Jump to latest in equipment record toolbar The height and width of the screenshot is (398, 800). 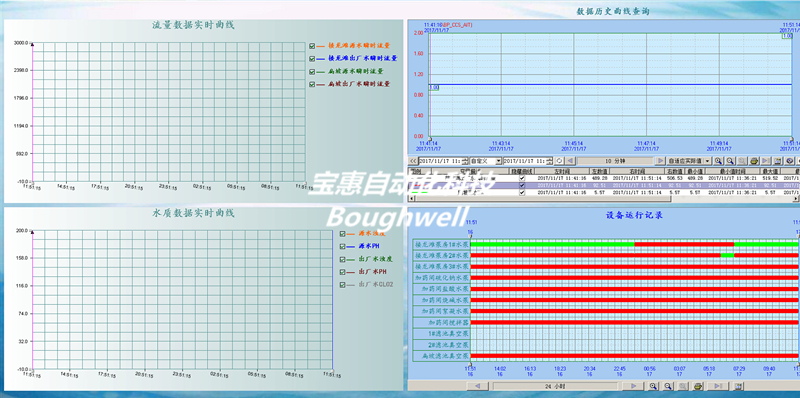(718, 386)
